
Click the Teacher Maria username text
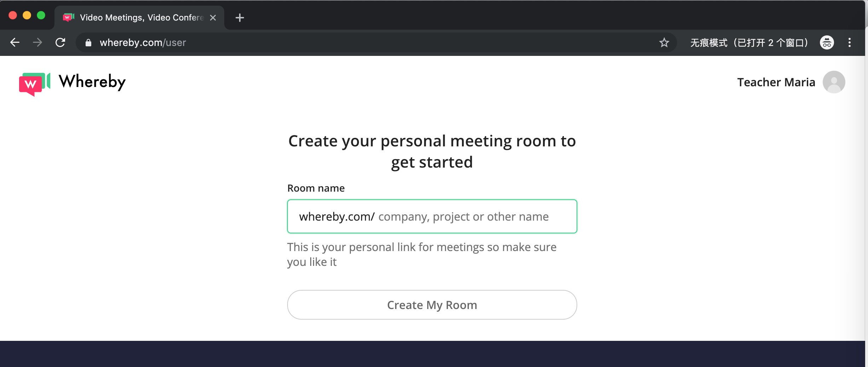(x=776, y=82)
